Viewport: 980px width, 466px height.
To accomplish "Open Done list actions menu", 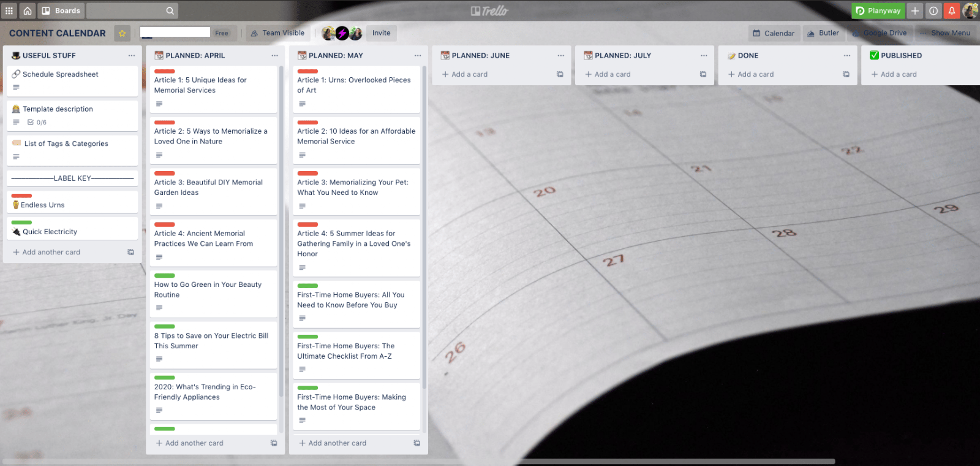I will (847, 55).
